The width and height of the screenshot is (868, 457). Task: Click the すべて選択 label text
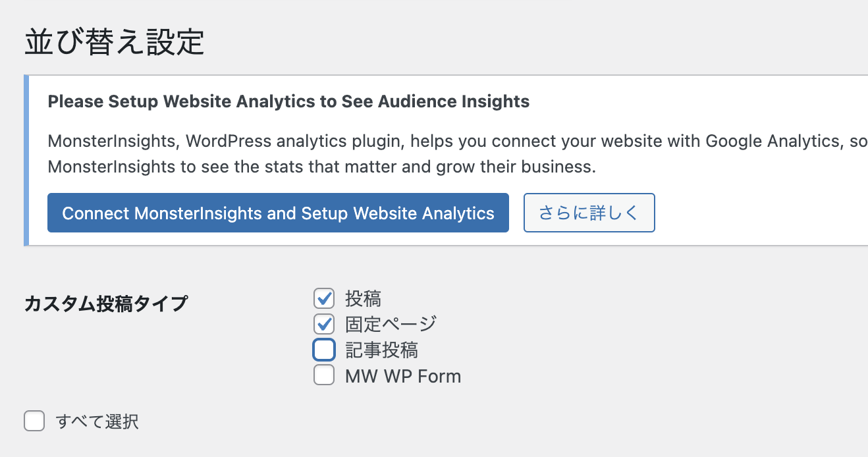(x=97, y=421)
